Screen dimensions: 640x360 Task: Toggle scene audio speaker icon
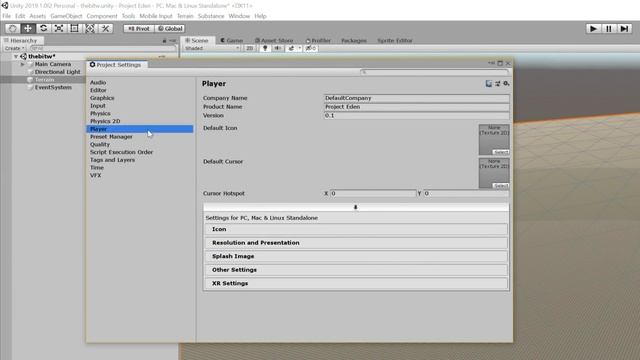277,48
